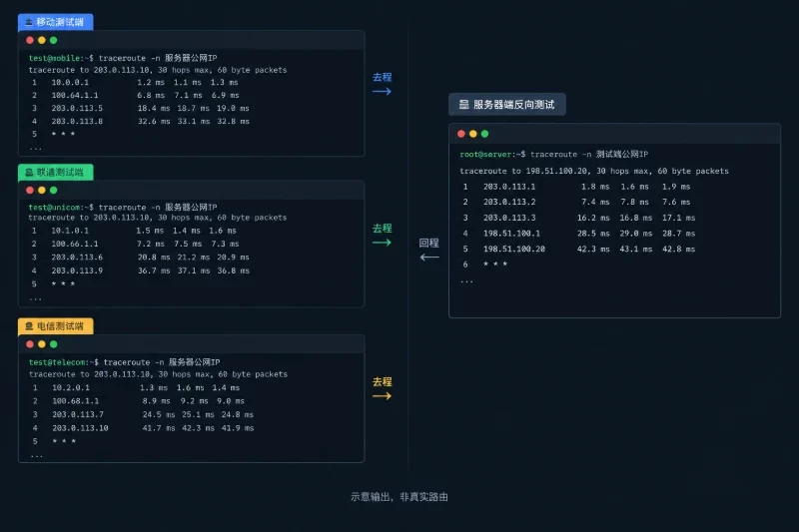Click the red dot in the test@telecom terminal
The image size is (799, 532).
coord(30,344)
